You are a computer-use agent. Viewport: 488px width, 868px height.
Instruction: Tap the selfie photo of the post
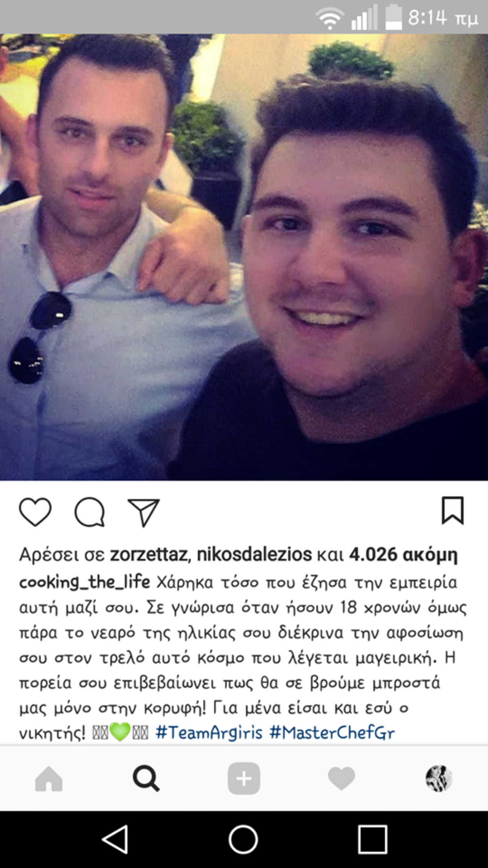tap(244, 257)
